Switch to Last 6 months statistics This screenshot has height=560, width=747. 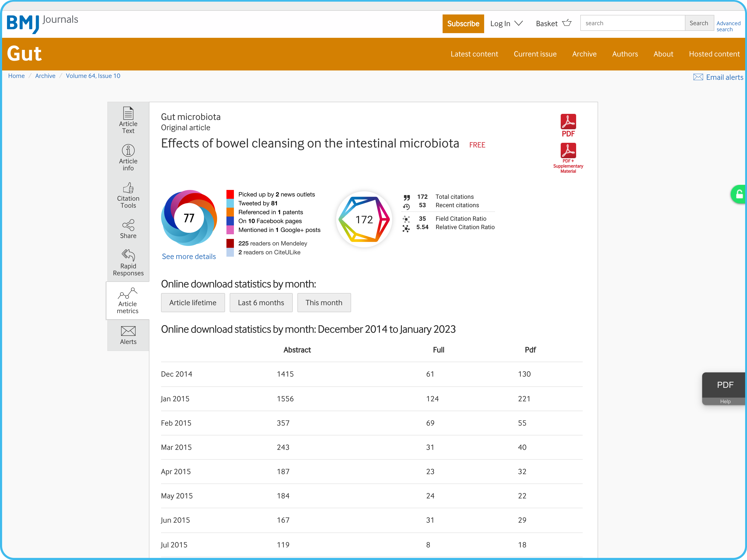point(261,302)
